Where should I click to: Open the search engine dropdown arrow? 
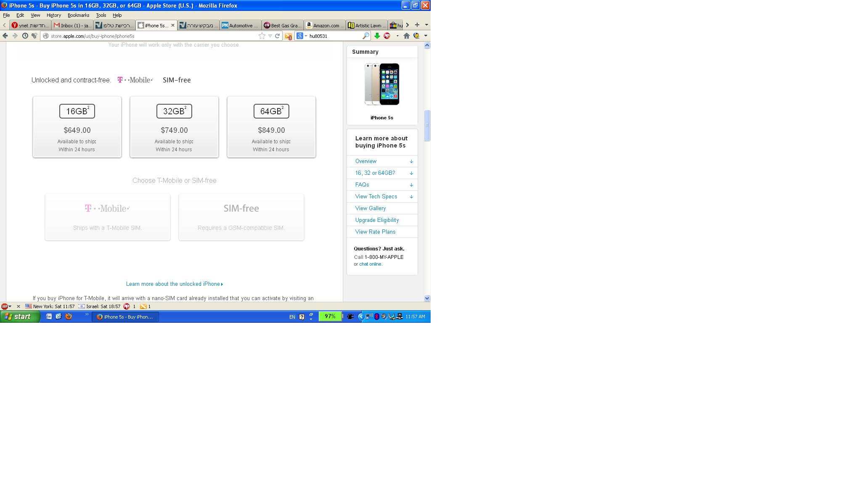pos(306,36)
